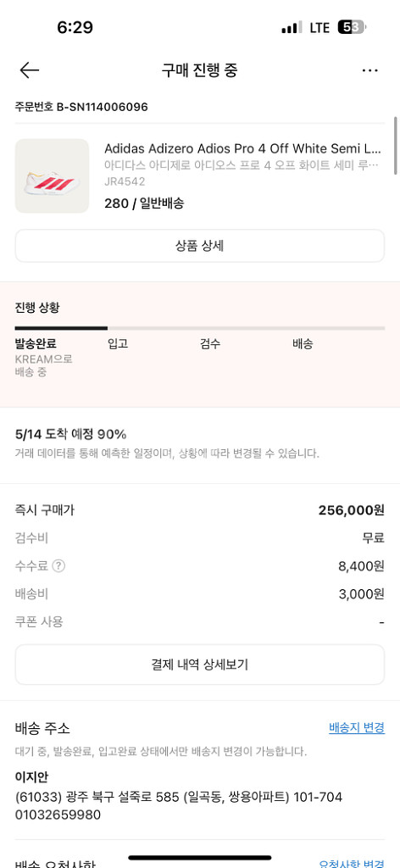View 결제 내역 상세보기 payment details
The height and width of the screenshot is (868, 400).
pos(200,665)
